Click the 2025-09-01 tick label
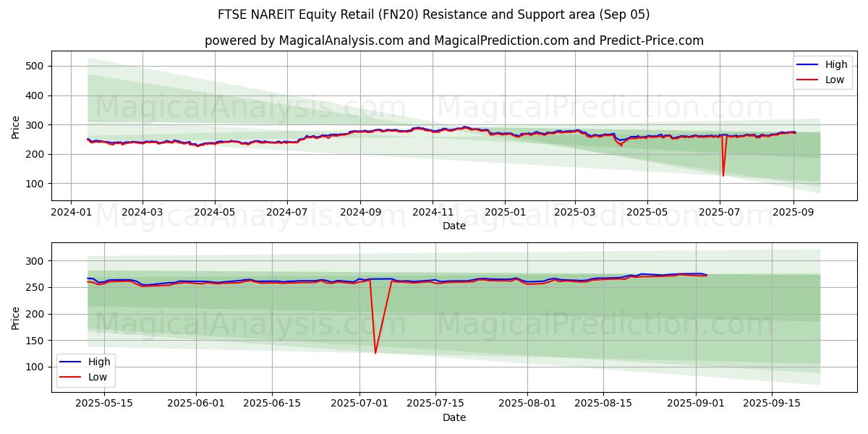Viewport: 868px width, 434px height. click(696, 404)
